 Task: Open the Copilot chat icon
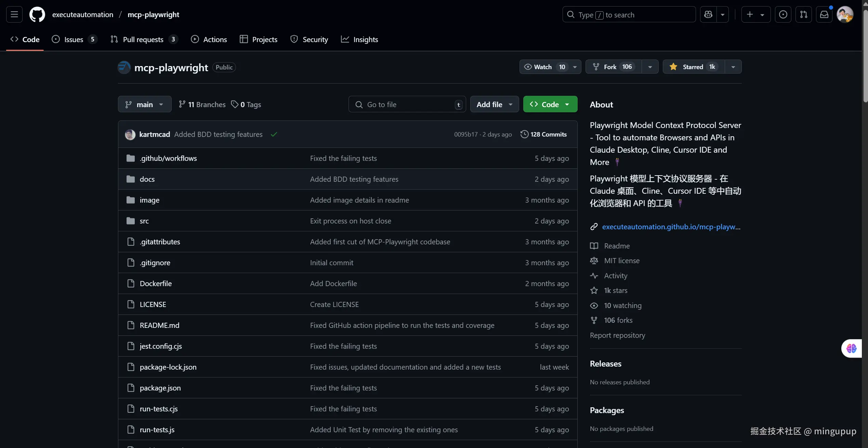(708, 15)
